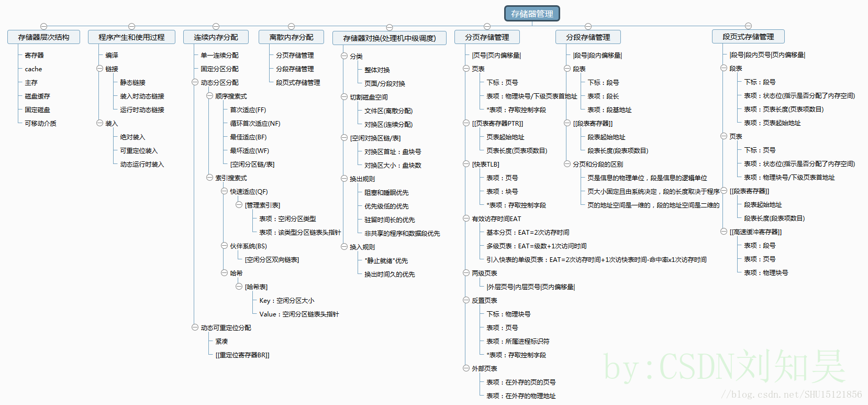Viewport: 868px width, 405px height.
Task: Click the 最佳适应(BF) node
Action: pos(248,137)
